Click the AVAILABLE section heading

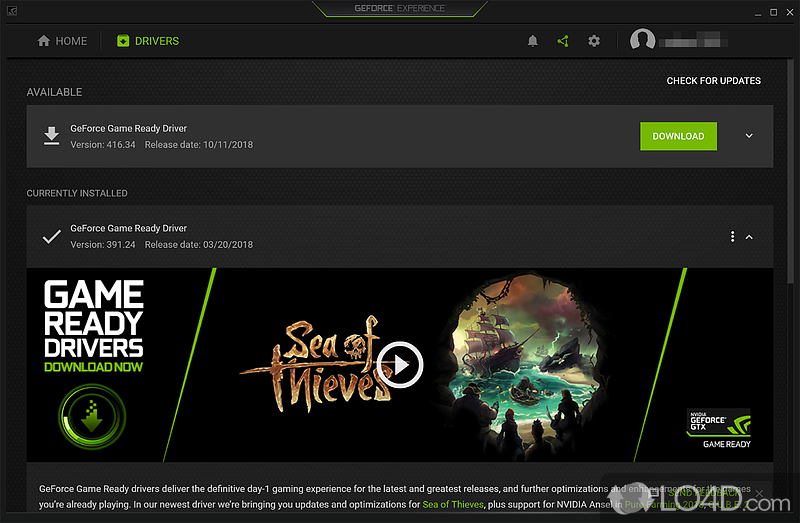(54, 92)
